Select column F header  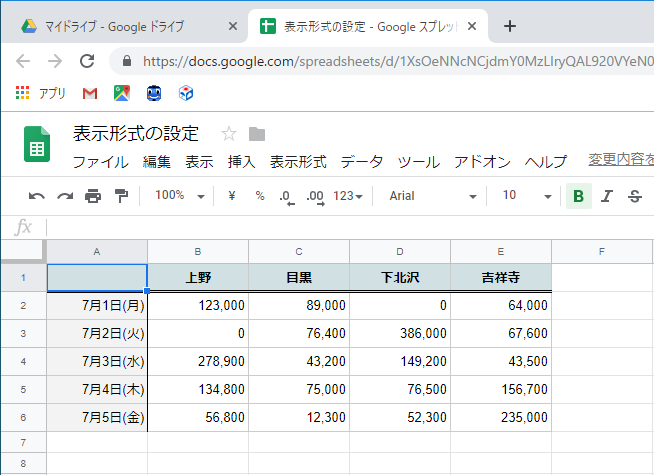click(x=601, y=251)
